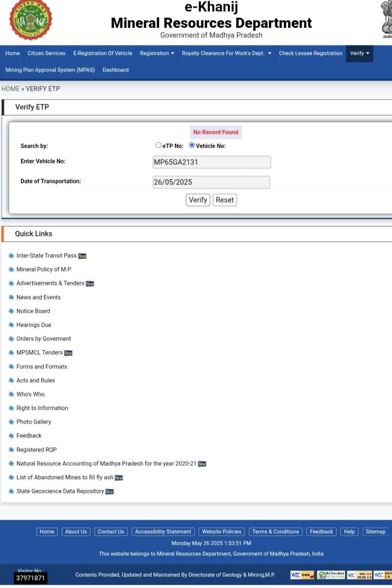Open the Feedback quick link in the list
The width and height of the screenshot is (392, 588).
point(29,435)
